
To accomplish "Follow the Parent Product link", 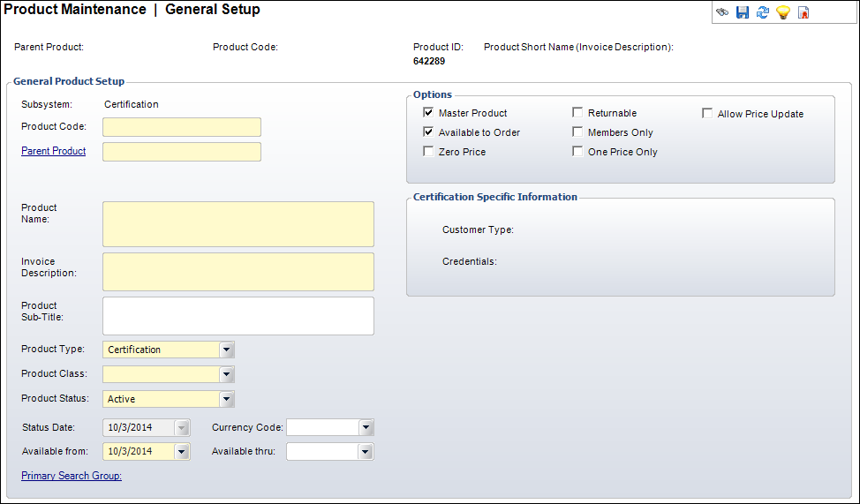I will click(x=53, y=151).
